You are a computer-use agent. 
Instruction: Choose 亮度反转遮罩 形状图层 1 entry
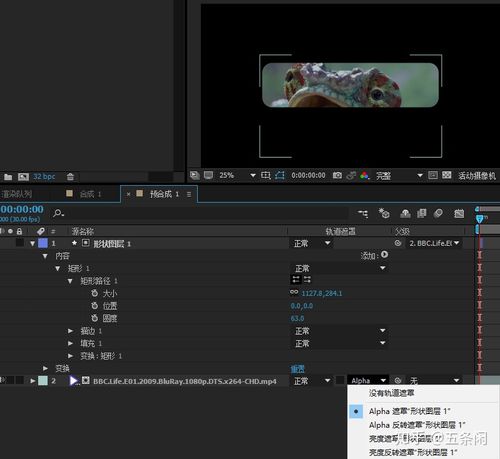pos(413,452)
